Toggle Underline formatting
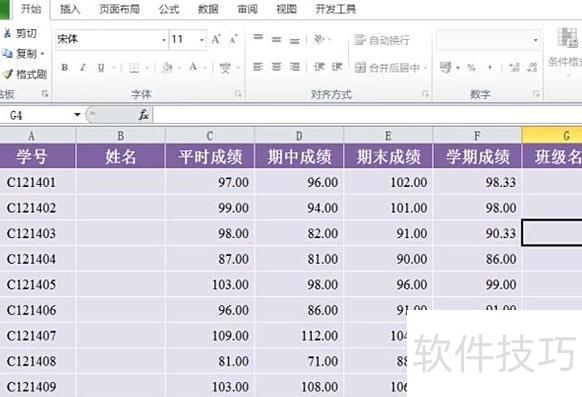 coord(101,68)
